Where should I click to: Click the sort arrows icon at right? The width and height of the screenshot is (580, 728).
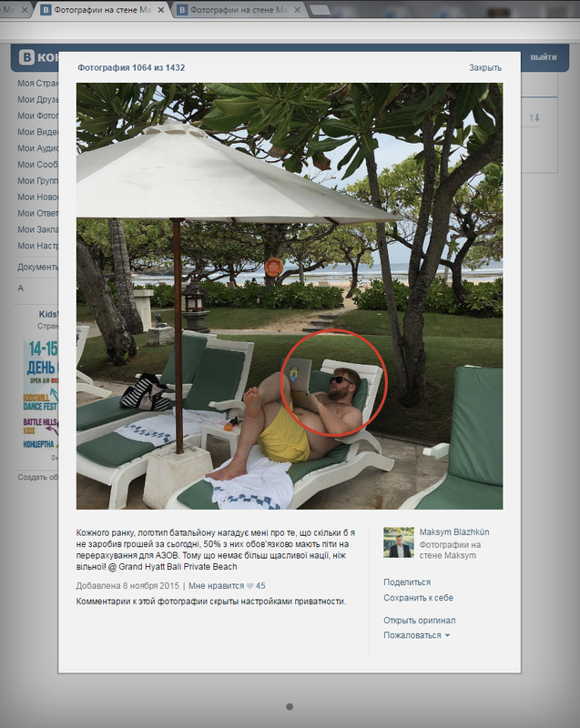point(534,117)
